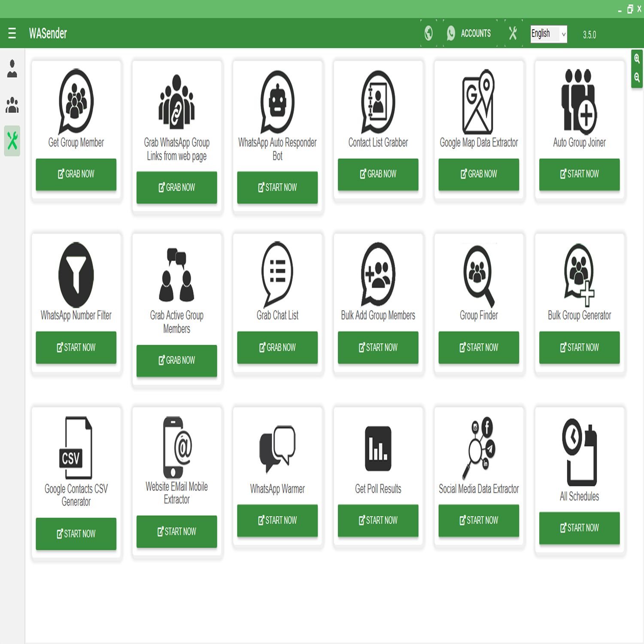This screenshot has height=644, width=644.
Task: Start the Group Finder tool
Action: (478, 347)
